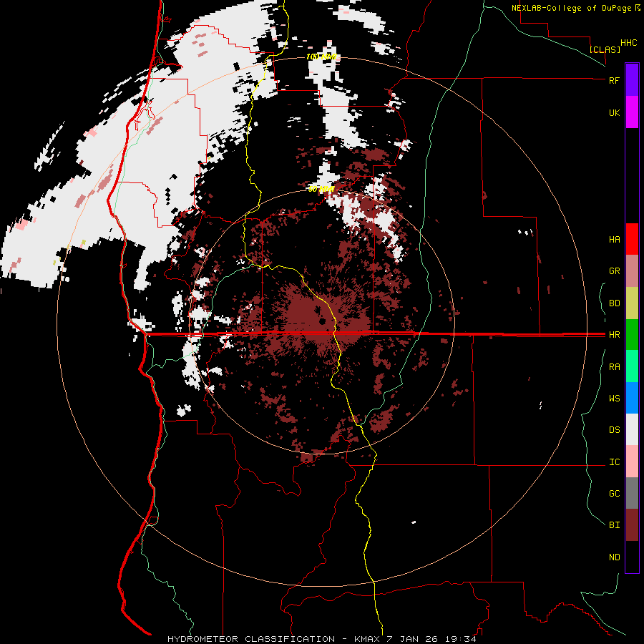Click the blue WS legend swatch
Screen dimensions: 644x644
point(632,398)
